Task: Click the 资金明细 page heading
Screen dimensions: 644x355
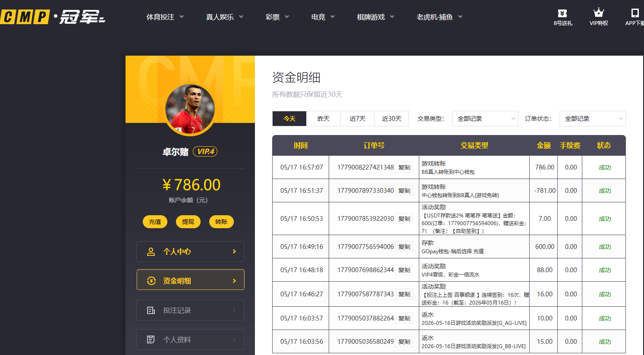Action: [296, 78]
